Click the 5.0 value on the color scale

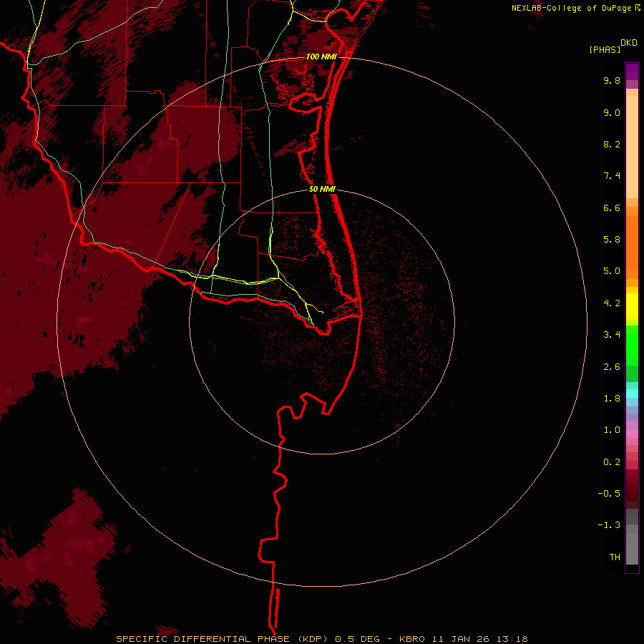612,271
